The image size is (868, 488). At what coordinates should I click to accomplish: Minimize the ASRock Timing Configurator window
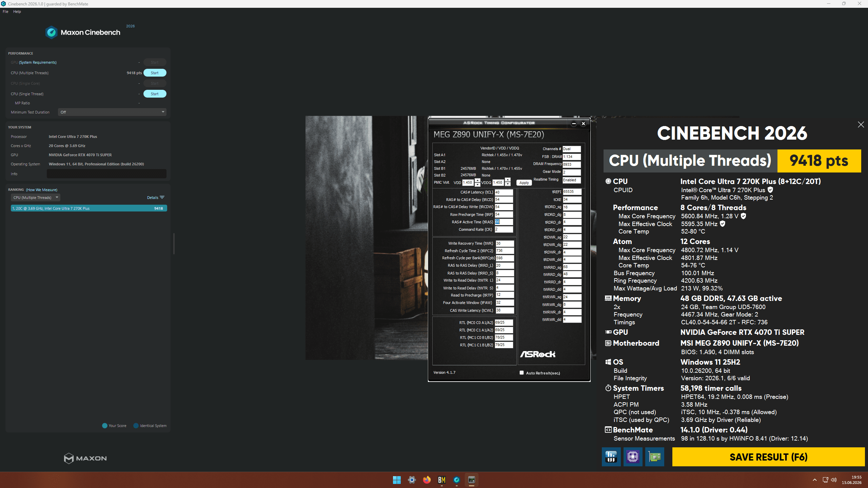[574, 123]
